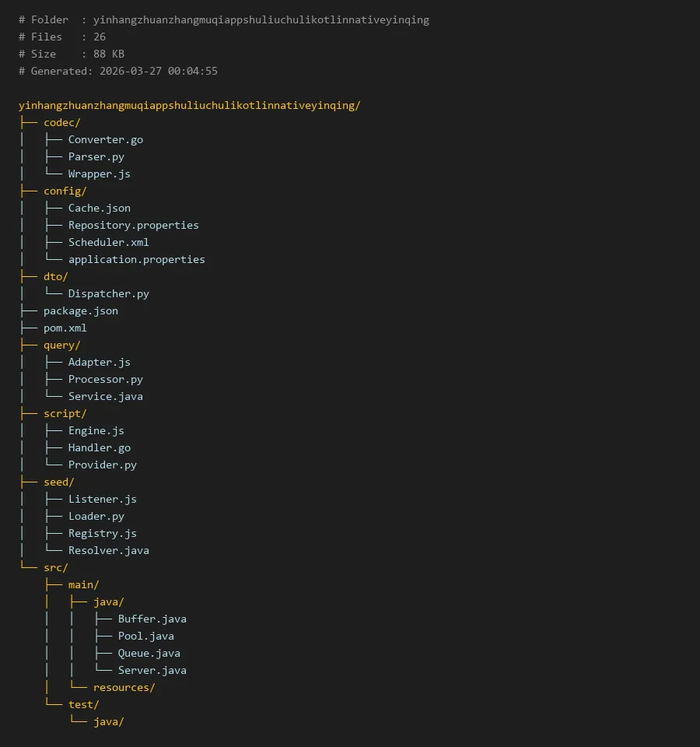
Task: Click the seed/ folder entry
Action: click(58, 482)
